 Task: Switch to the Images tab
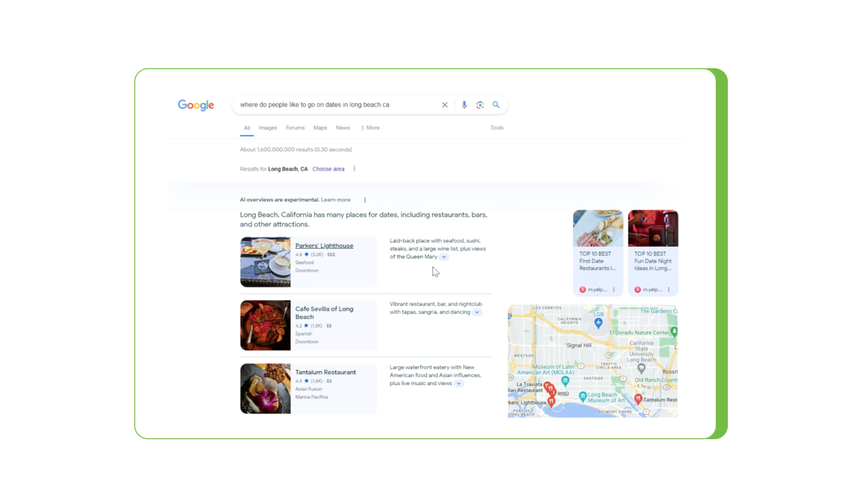point(268,128)
